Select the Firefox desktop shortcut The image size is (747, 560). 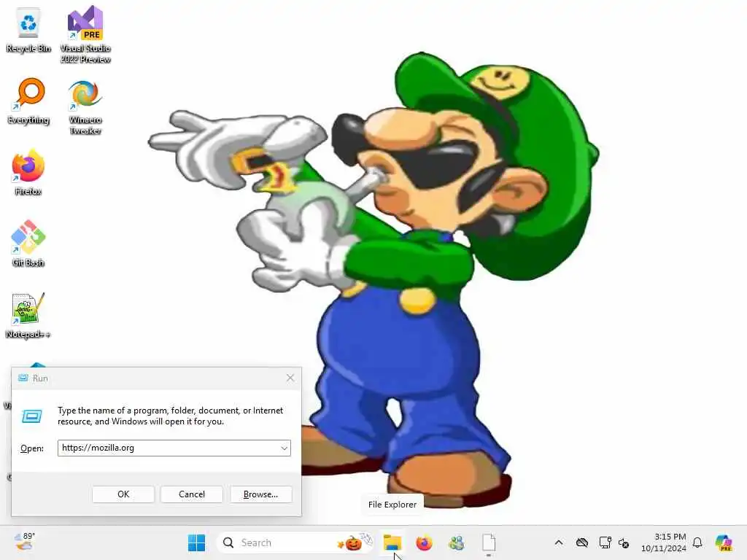(28, 172)
